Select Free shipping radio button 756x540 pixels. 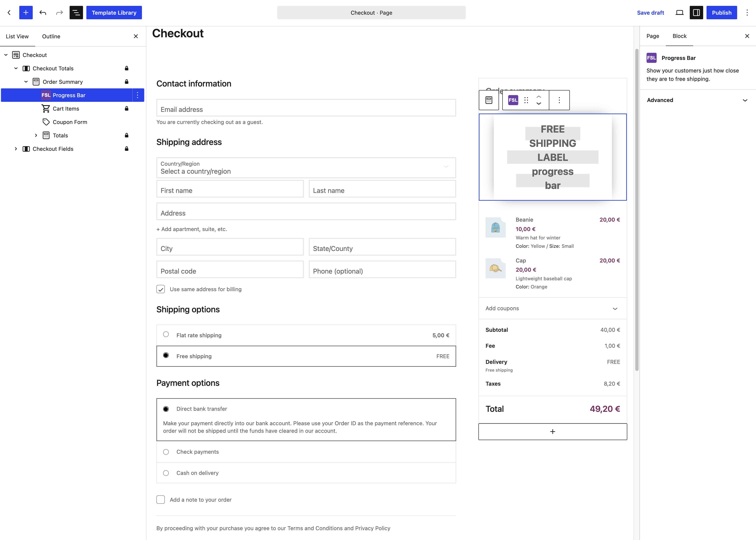(166, 355)
